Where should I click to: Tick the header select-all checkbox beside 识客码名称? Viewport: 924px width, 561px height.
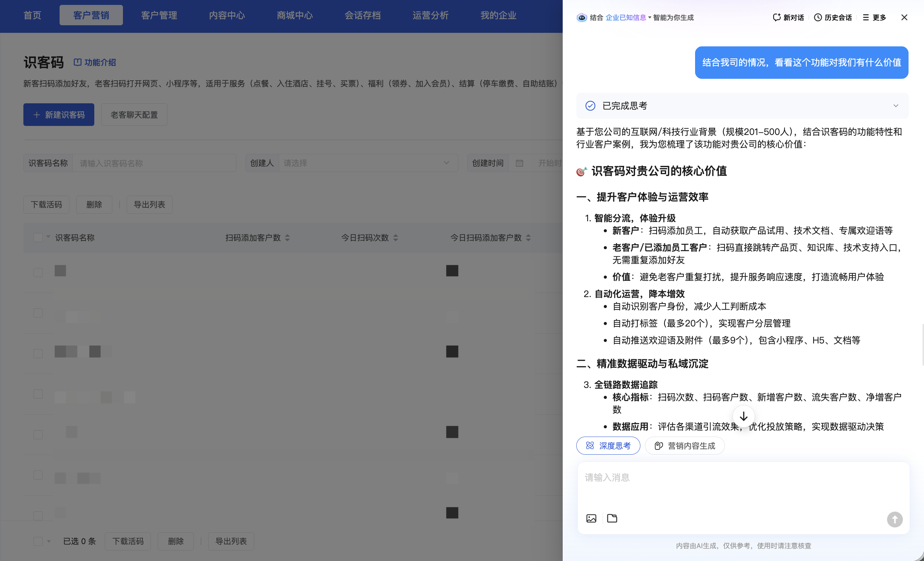[38, 238]
